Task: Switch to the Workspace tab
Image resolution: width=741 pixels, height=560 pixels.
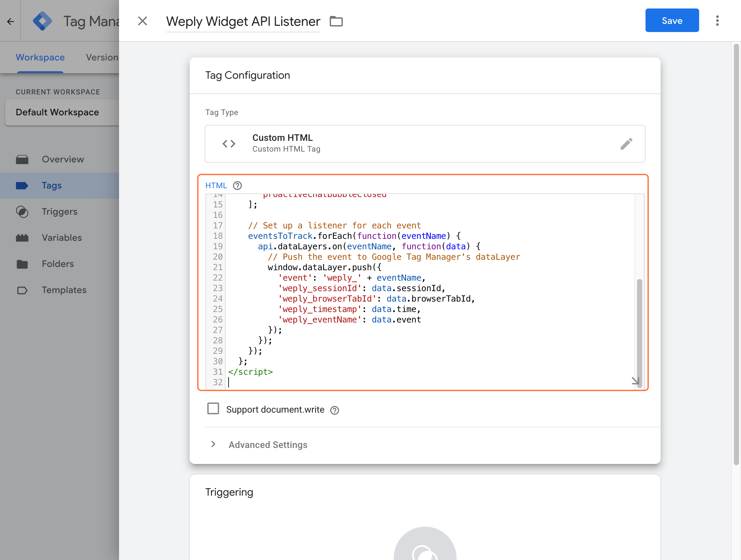Action: [x=40, y=57]
